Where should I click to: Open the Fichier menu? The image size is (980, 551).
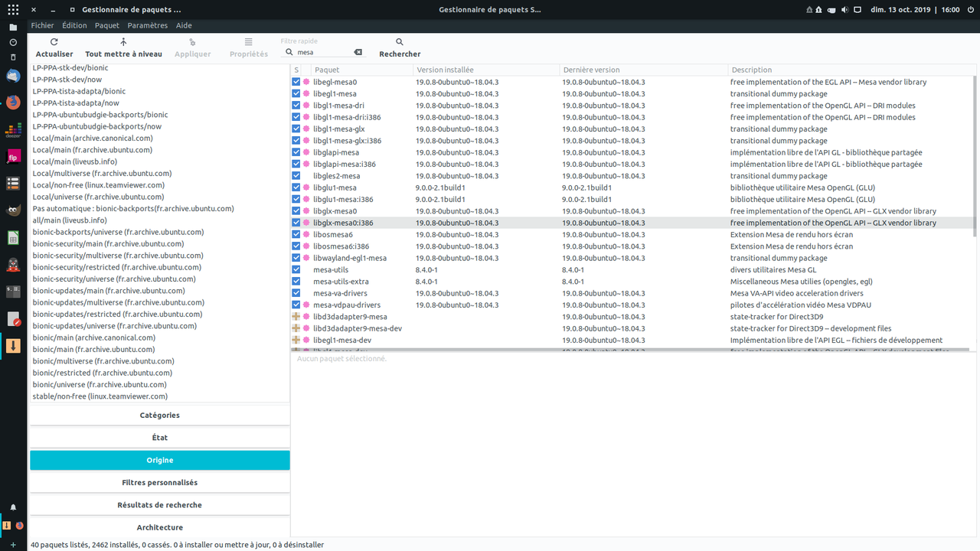[43, 25]
